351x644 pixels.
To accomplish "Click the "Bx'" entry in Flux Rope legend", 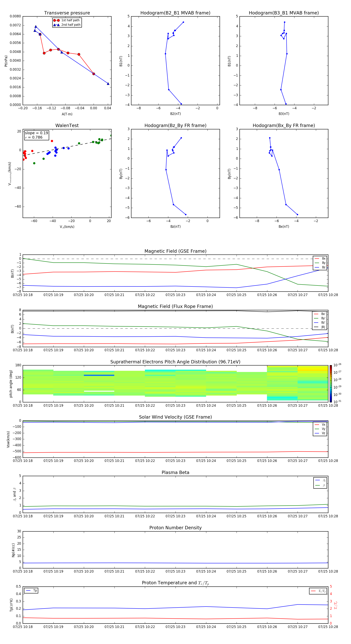I will click(320, 314).
